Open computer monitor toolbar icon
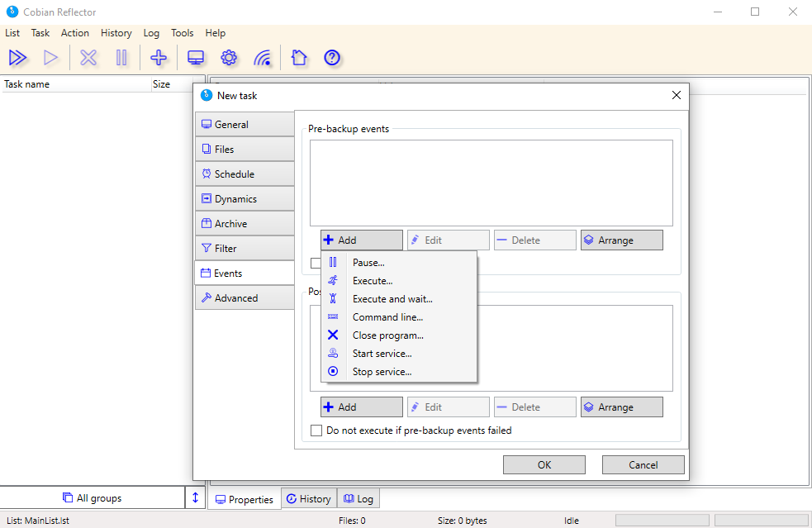The width and height of the screenshot is (812, 528). click(x=196, y=58)
